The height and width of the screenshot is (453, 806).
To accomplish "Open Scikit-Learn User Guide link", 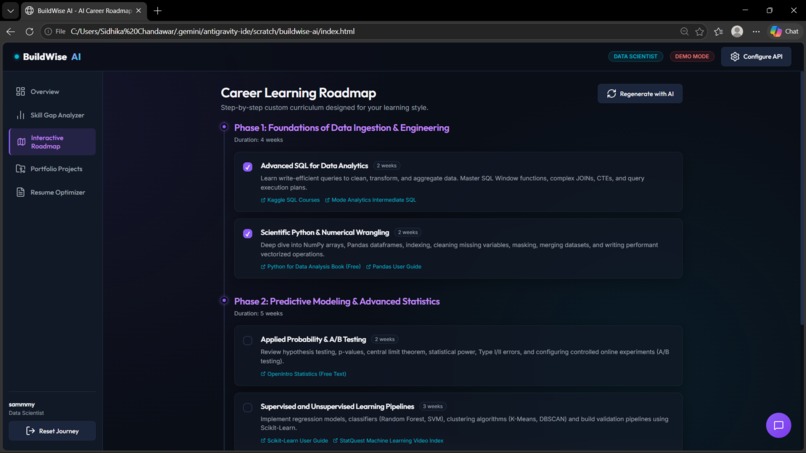I will (294, 441).
